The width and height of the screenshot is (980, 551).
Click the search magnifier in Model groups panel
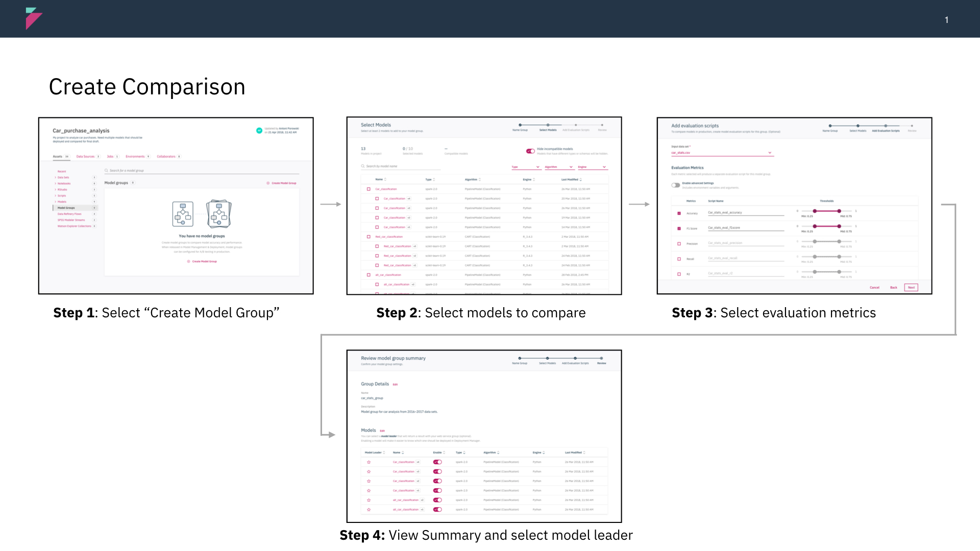106,170
